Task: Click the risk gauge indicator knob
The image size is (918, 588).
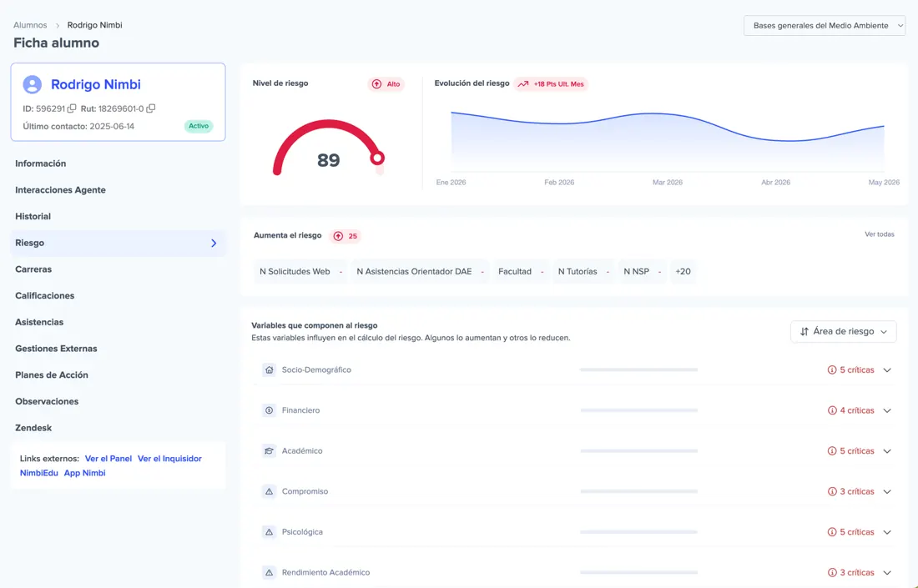Action: coord(377,158)
